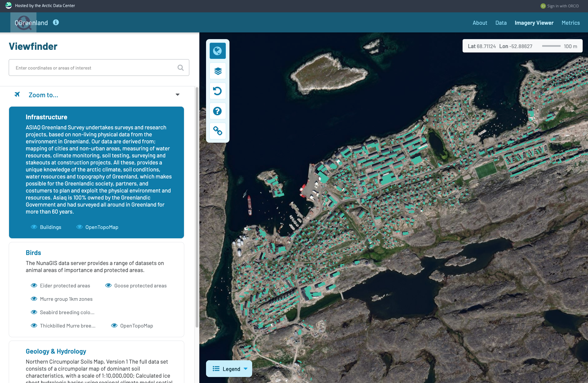Toggle Thickbilled Murre breeding layer
Image resolution: width=588 pixels, height=383 pixels.
pos(34,326)
